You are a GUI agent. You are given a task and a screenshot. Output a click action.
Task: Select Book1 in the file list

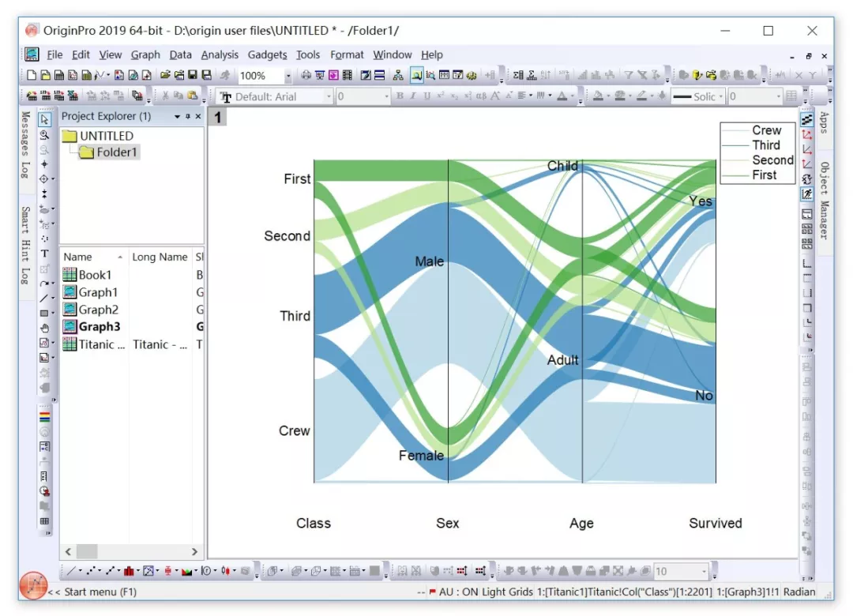point(88,275)
